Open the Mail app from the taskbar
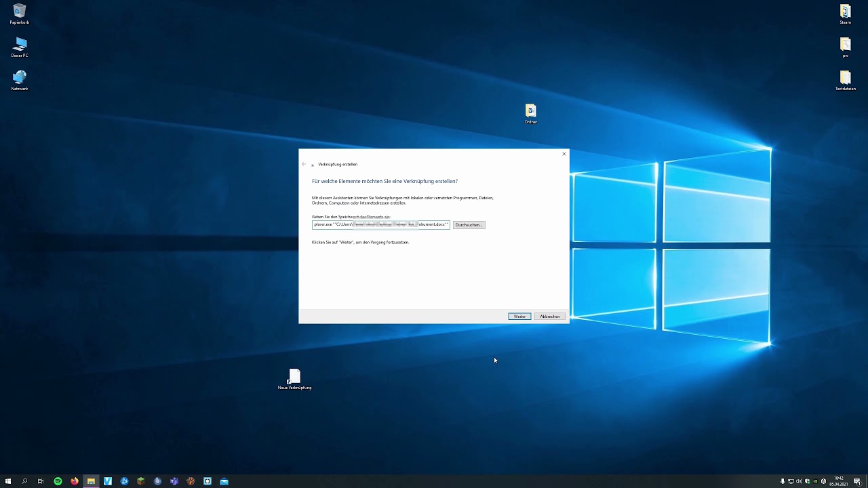Viewport: 868px width, 488px height. pyautogui.click(x=224, y=481)
